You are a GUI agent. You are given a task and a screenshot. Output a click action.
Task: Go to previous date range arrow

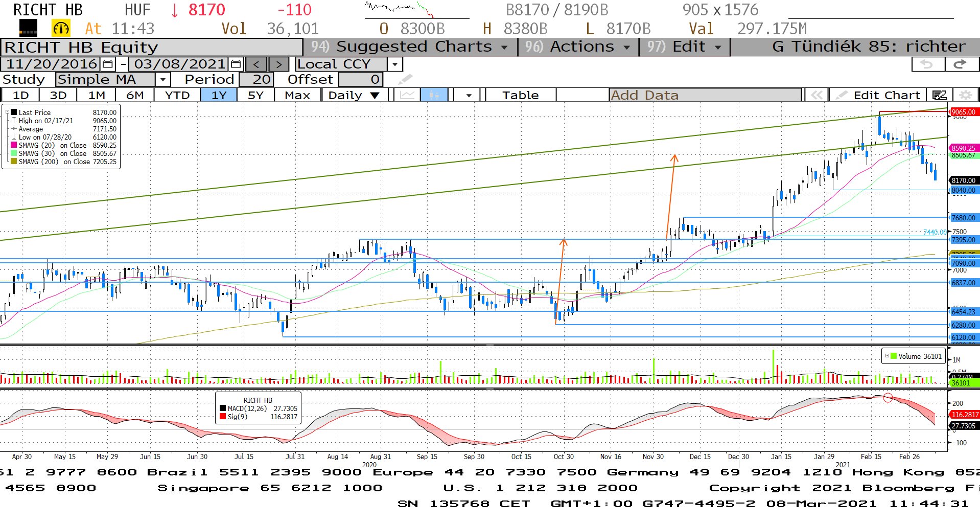tap(256, 64)
